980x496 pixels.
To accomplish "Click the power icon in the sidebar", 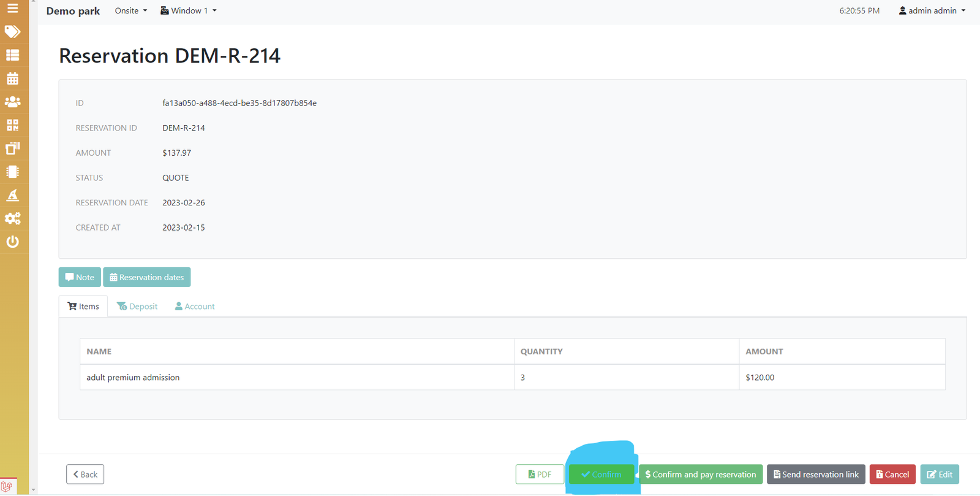I will point(12,242).
